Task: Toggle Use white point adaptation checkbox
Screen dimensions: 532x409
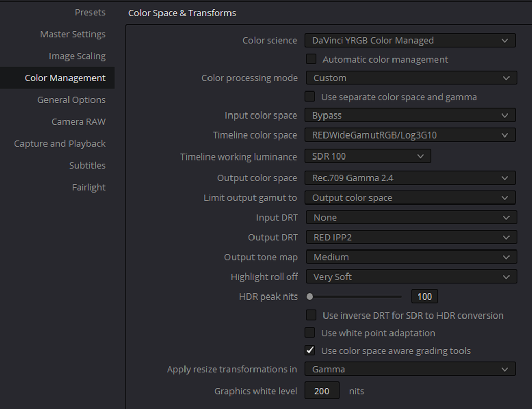Action: pos(309,333)
